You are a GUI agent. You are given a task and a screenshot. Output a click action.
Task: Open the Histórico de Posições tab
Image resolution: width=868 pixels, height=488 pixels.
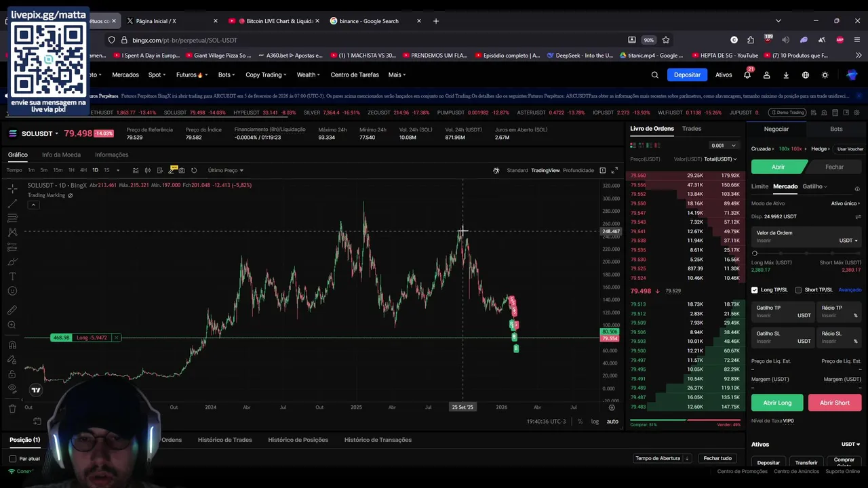(x=298, y=440)
